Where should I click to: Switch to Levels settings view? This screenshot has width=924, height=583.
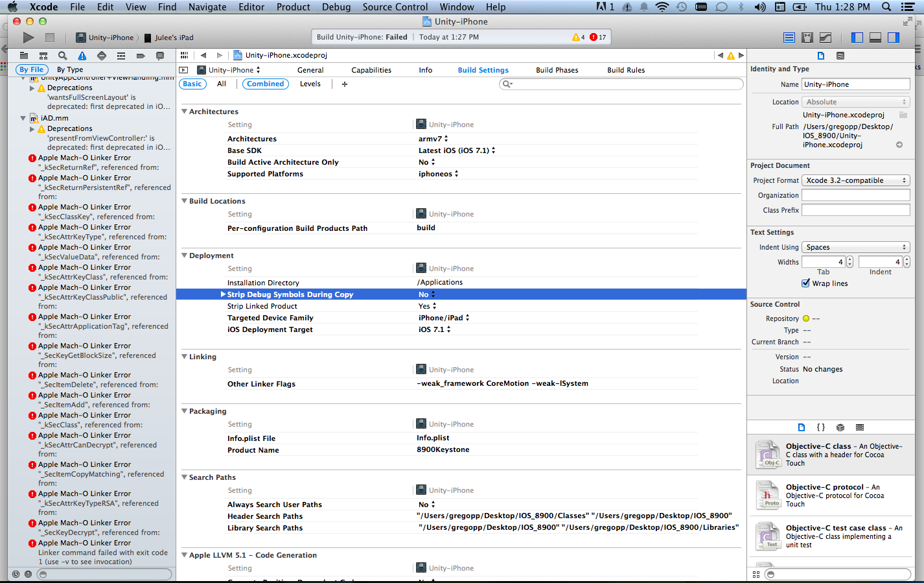tap(310, 84)
